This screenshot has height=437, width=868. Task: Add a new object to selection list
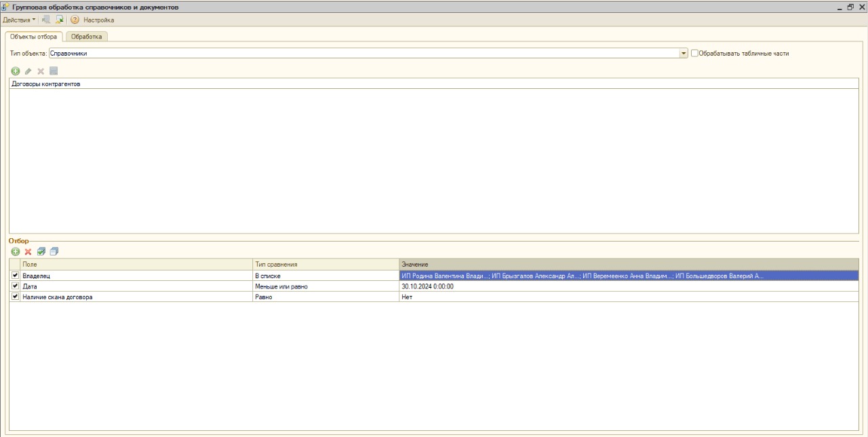tap(16, 71)
